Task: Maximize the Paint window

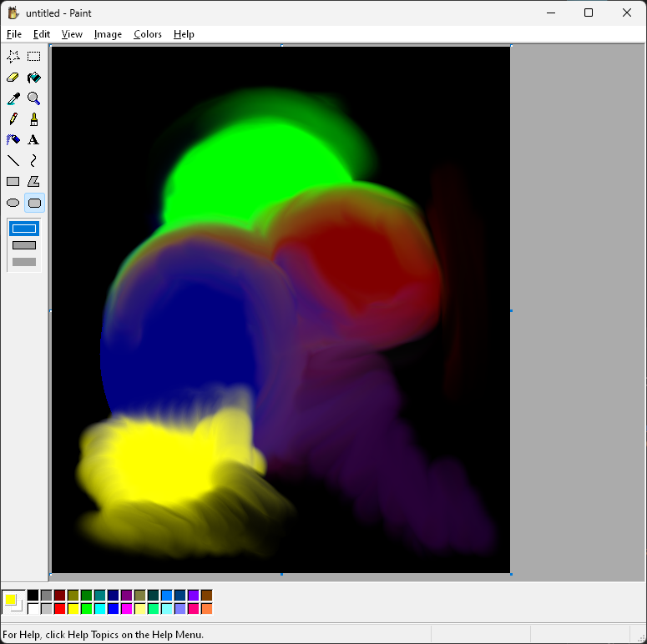Action: click(x=589, y=13)
